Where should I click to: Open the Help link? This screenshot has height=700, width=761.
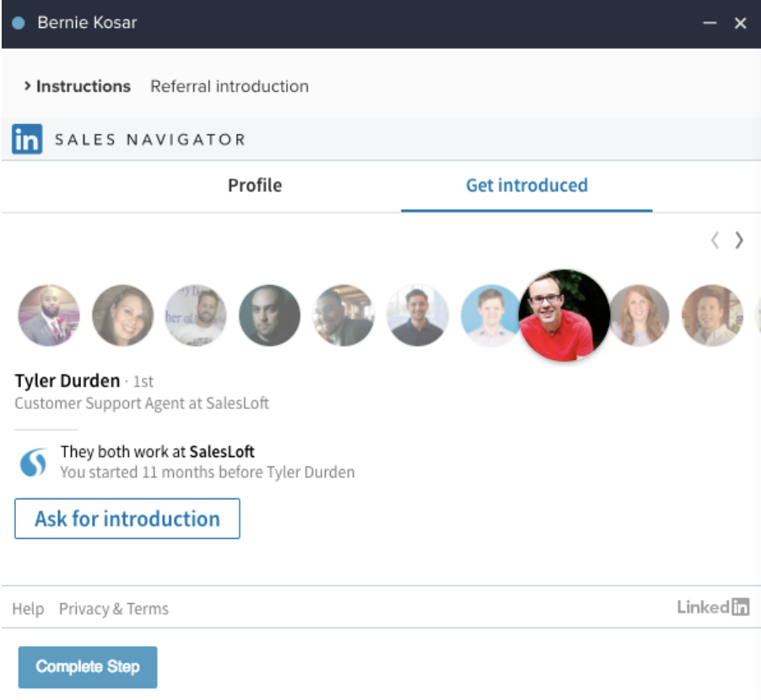point(27,608)
